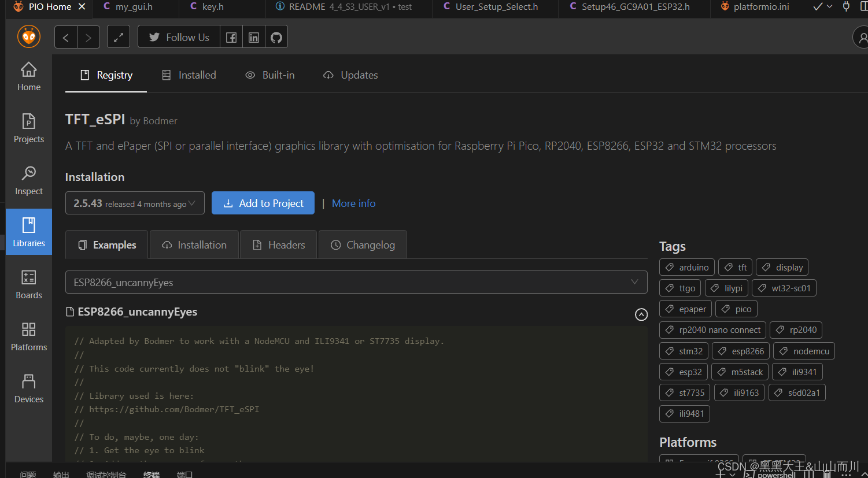Open the run-task chevron dropdown in the title bar
The image size is (868, 478).
(828, 7)
